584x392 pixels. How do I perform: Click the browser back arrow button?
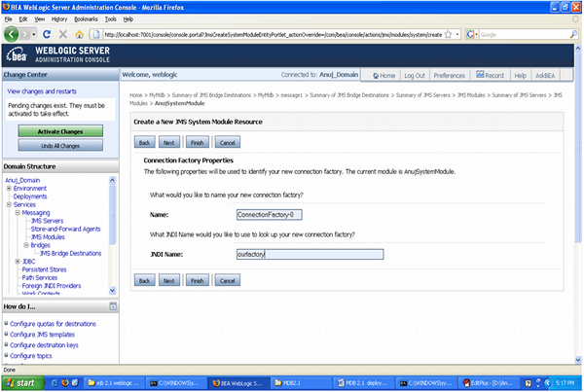tap(13, 33)
